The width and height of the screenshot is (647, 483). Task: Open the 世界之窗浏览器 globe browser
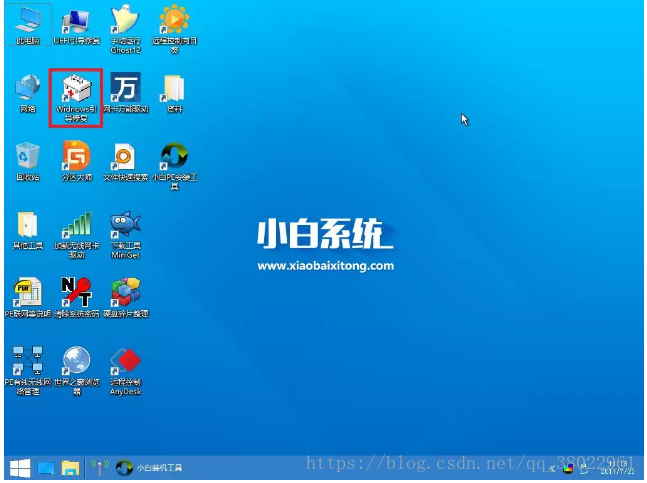click(77, 371)
